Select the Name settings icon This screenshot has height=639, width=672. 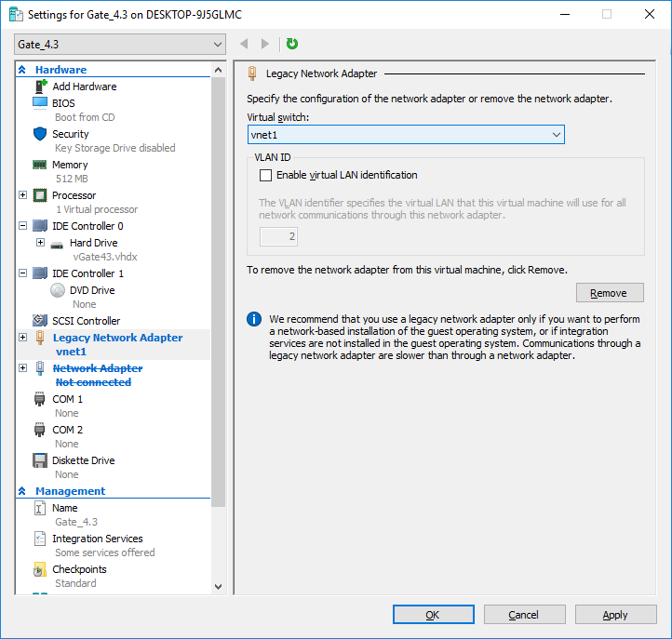click(x=39, y=508)
